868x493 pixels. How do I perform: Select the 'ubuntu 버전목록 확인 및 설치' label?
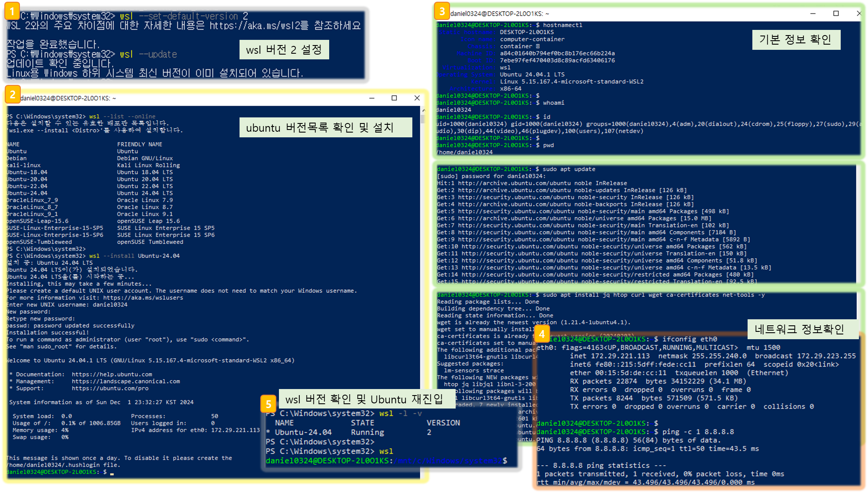pos(325,128)
